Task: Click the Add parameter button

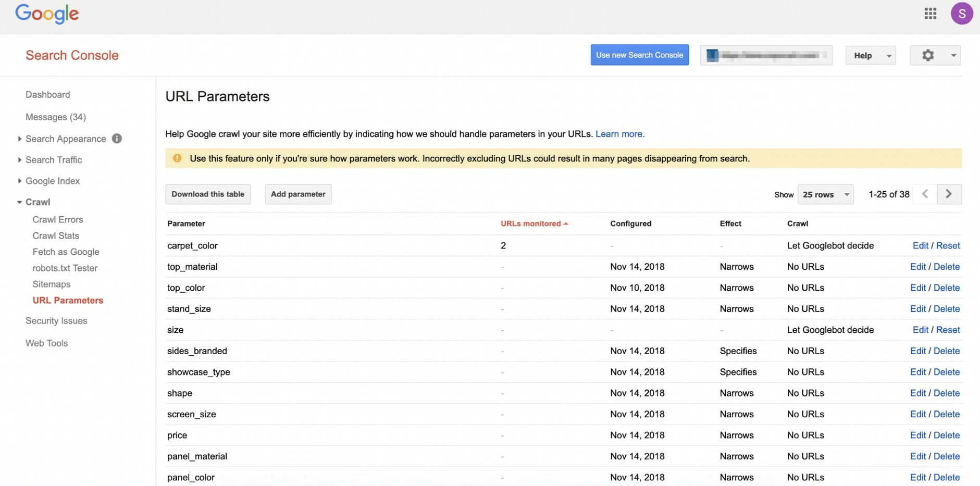Action: click(x=298, y=194)
